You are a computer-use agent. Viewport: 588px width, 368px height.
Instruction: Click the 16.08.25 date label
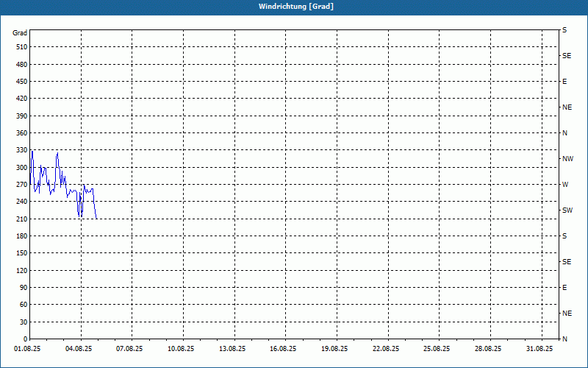(x=283, y=349)
